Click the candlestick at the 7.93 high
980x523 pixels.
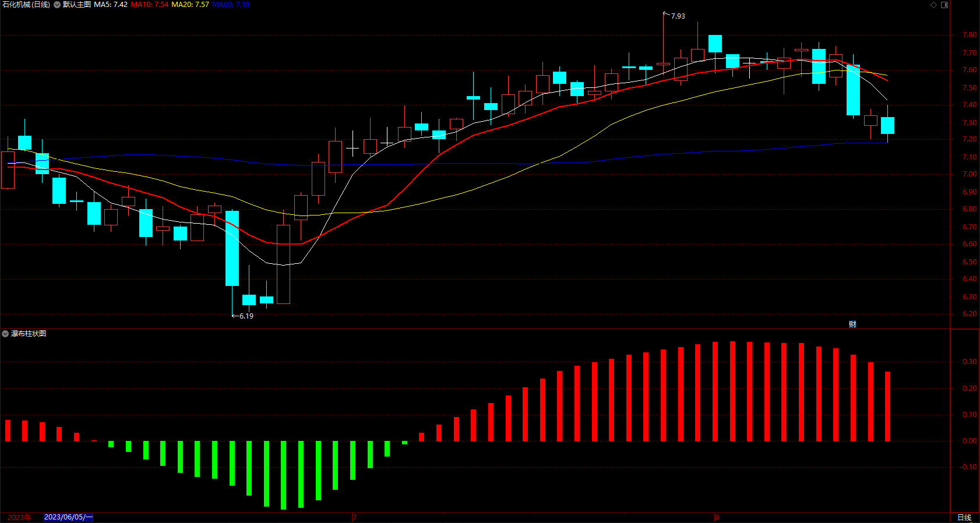click(664, 63)
